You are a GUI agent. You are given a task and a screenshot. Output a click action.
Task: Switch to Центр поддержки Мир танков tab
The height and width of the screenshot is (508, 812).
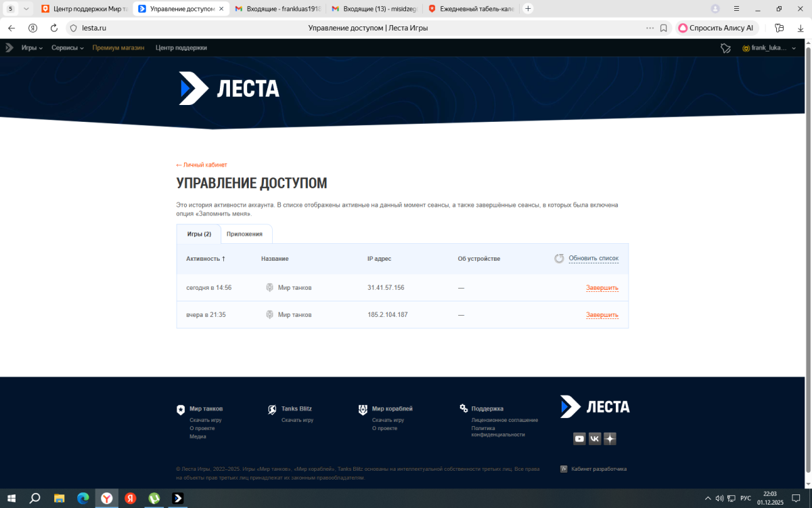(85, 9)
